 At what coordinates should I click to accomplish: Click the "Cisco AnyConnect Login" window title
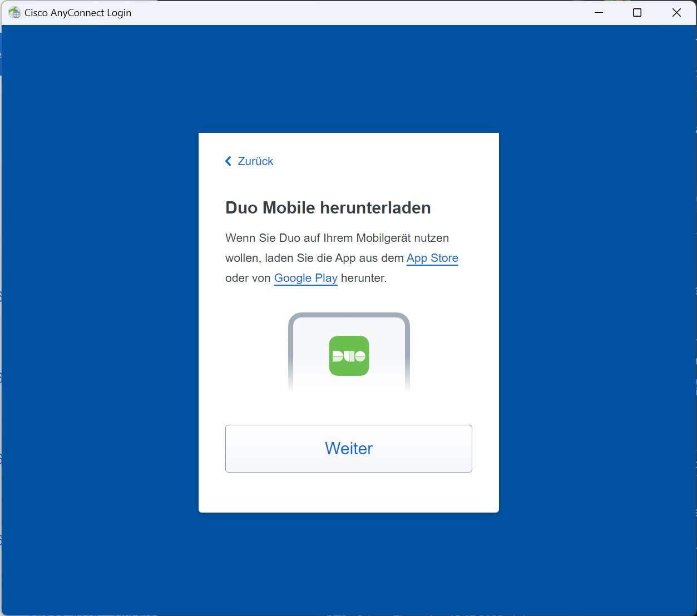click(78, 13)
